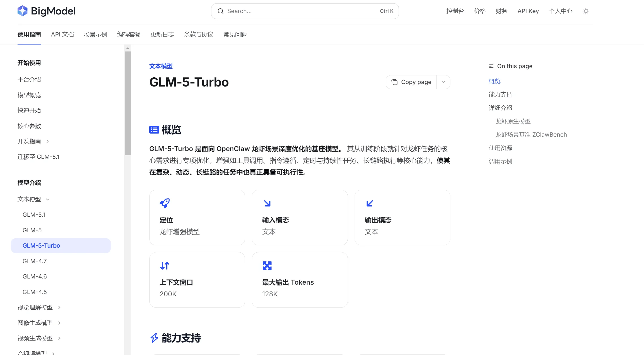The height and width of the screenshot is (355, 644).
Task: Click the lightning icon beside 能力支持
Action: [x=154, y=338]
